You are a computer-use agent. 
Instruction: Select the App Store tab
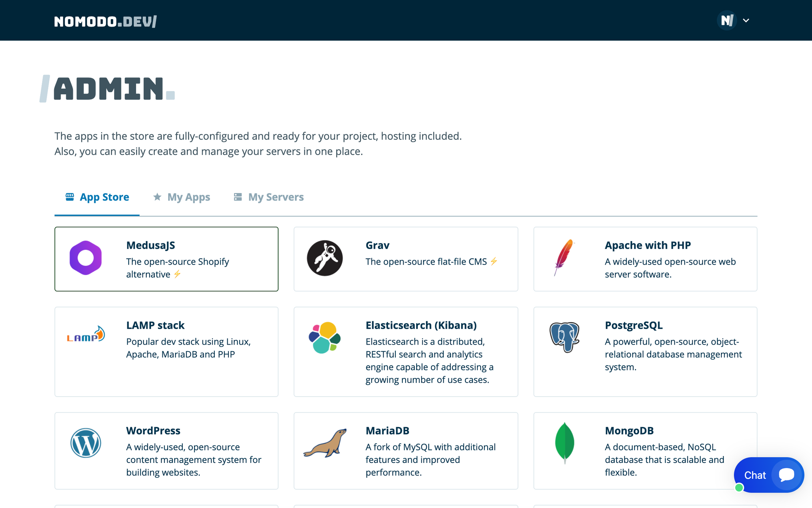tap(97, 197)
